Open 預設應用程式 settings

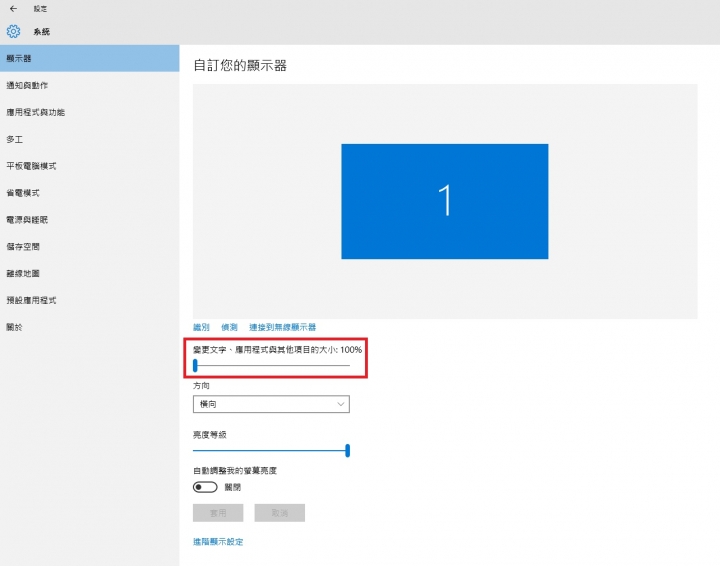(90, 300)
